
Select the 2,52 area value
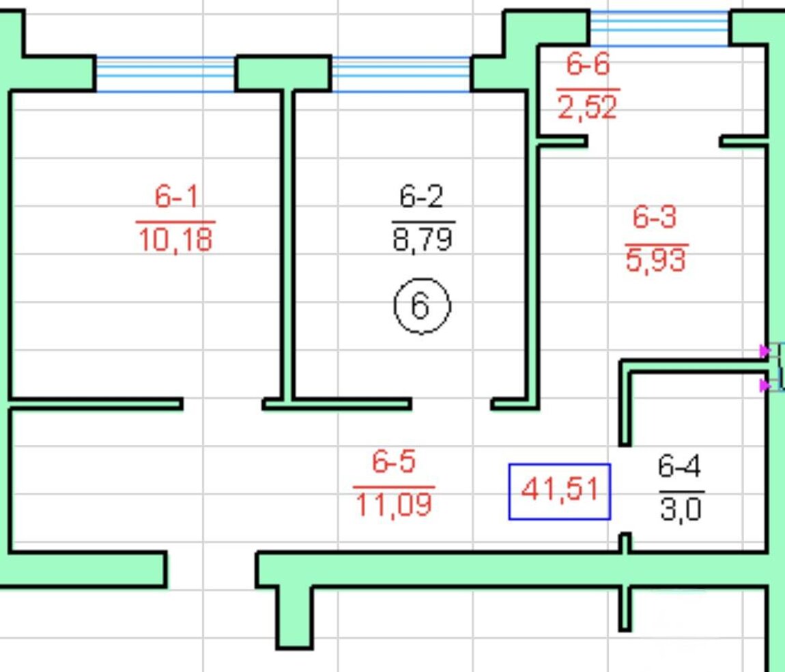point(587,107)
